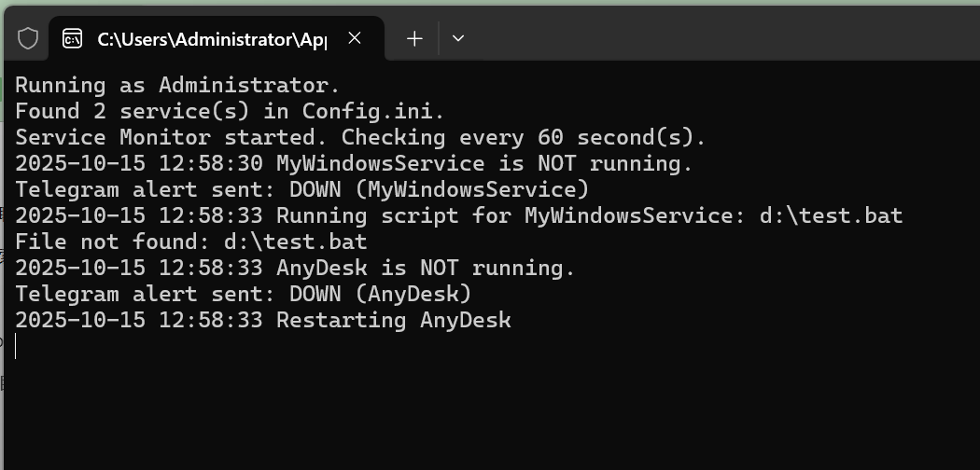Image resolution: width=980 pixels, height=470 pixels.
Task: Close the C:\Users\Administrator terminal tab
Action: [355, 38]
